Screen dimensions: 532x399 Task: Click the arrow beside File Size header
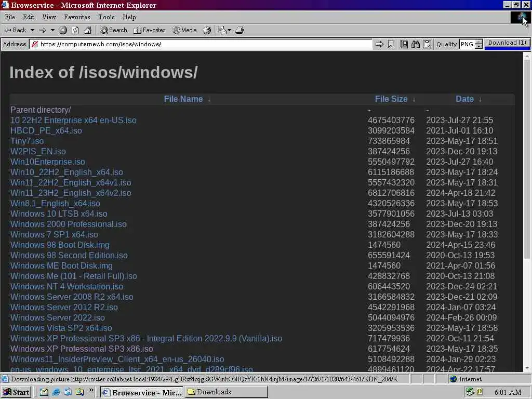click(x=414, y=99)
